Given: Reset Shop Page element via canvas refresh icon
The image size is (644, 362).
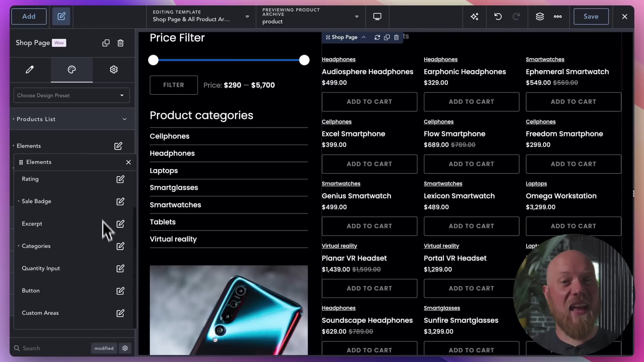Looking at the screenshot, I should [377, 37].
